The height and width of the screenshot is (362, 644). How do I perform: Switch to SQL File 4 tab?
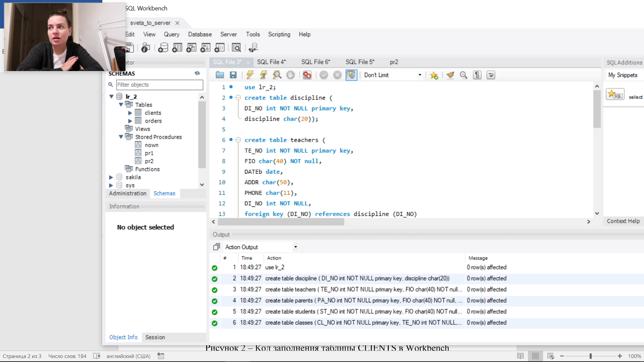(271, 62)
